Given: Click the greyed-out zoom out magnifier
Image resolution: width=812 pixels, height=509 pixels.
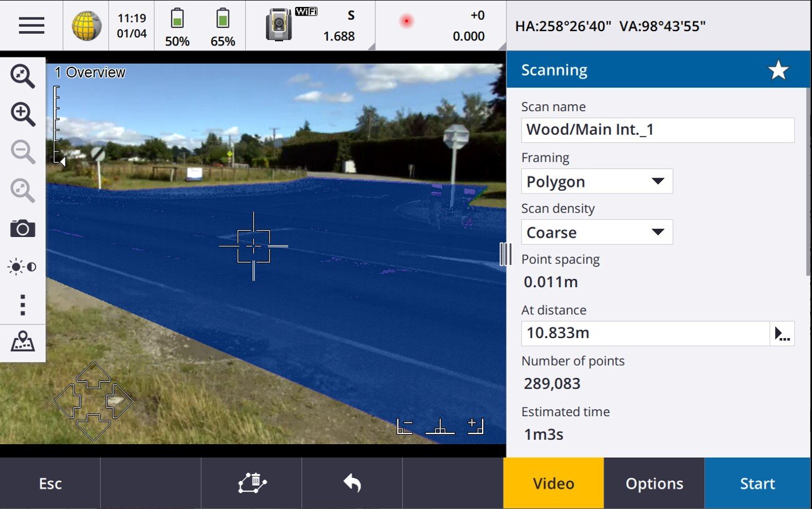Looking at the screenshot, I should coord(22,152).
